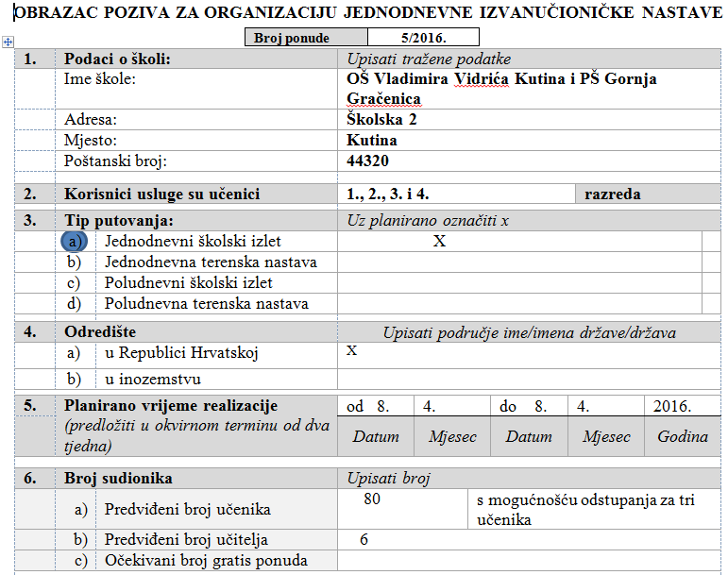Click the teacher count value 6
This screenshot has height=575, width=728.
(364, 539)
